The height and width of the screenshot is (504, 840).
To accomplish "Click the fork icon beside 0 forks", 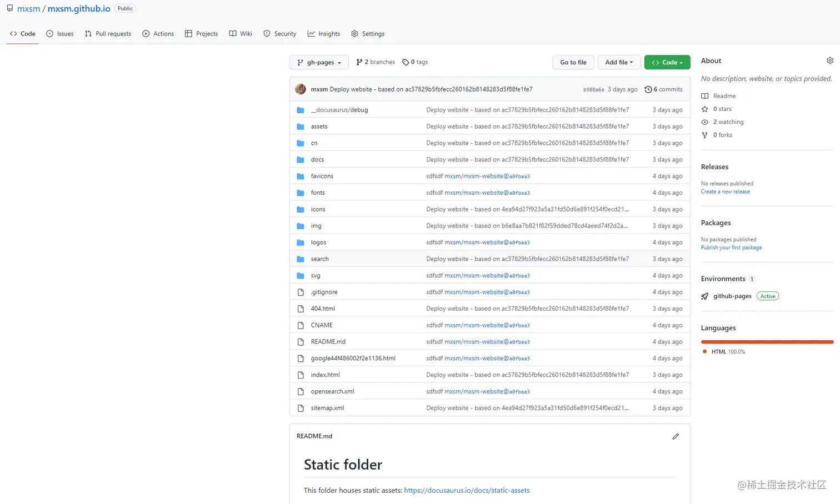I will 704,135.
